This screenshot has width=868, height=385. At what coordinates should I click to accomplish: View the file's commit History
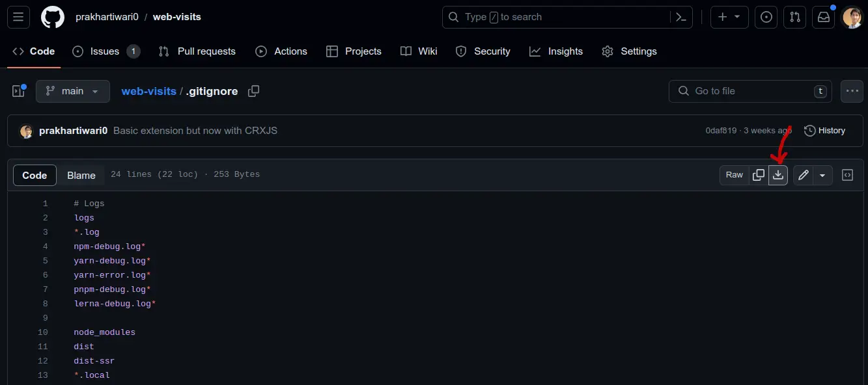click(825, 131)
